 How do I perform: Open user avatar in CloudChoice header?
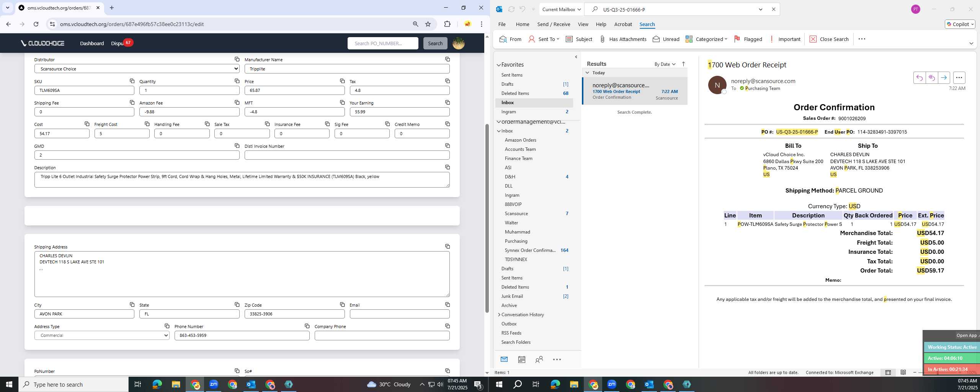click(x=459, y=43)
